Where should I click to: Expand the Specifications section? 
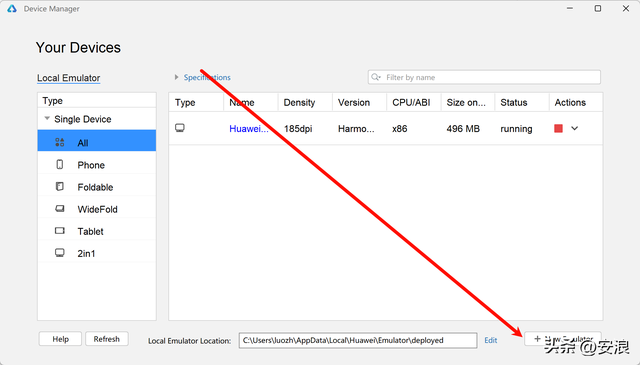click(x=176, y=77)
